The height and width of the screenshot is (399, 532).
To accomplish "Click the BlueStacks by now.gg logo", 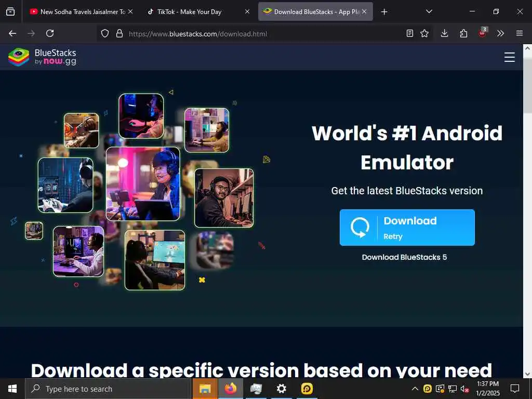I will (42, 57).
